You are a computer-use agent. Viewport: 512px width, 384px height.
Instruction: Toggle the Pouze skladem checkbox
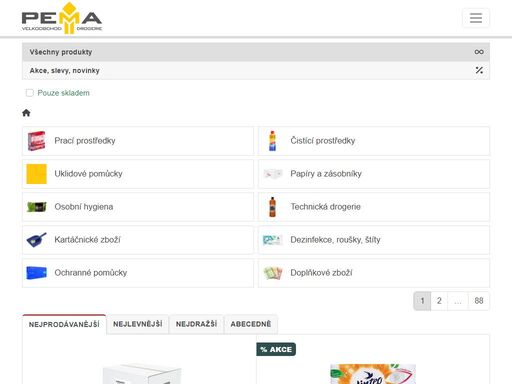tap(30, 93)
